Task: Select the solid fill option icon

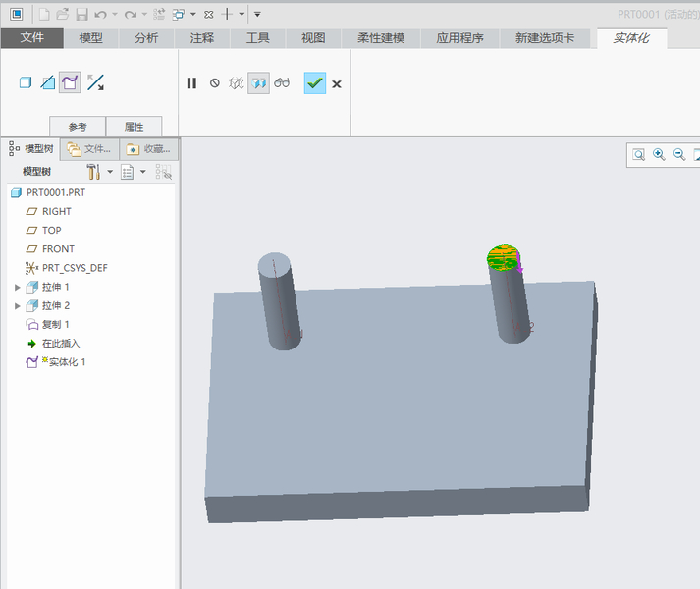Action: [x=26, y=82]
